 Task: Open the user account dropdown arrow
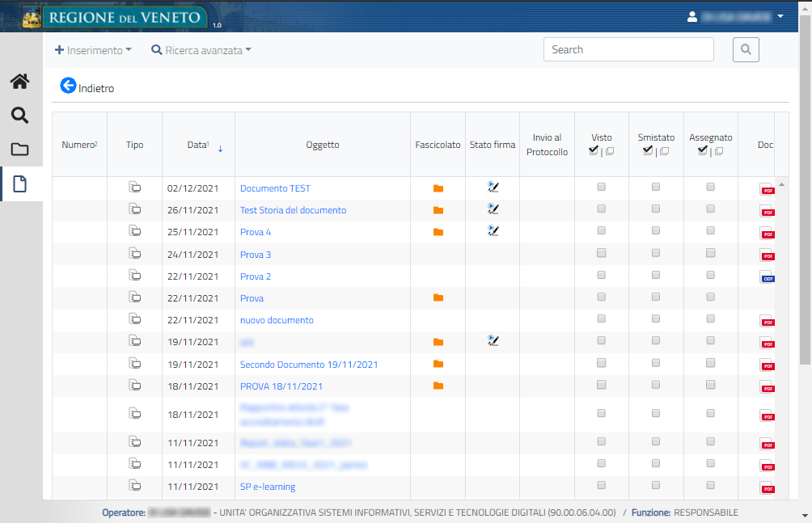coord(780,16)
